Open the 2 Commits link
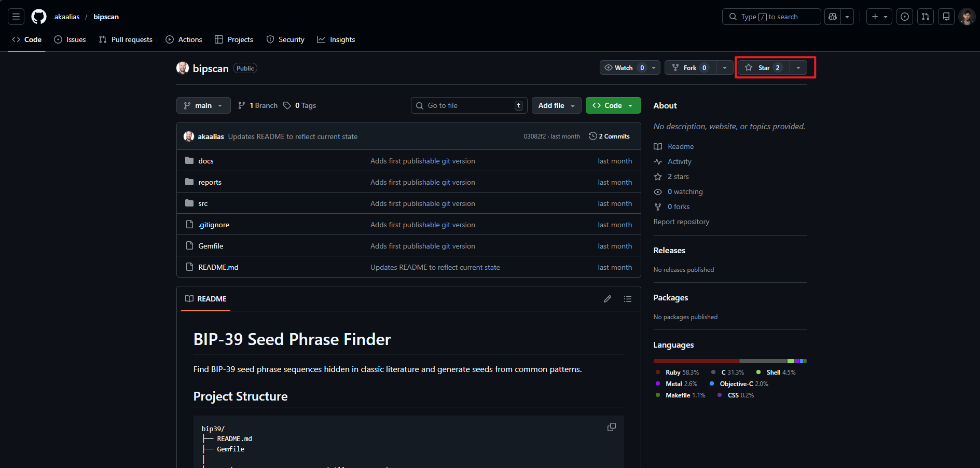The width and height of the screenshot is (980, 468). pos(609,136)
